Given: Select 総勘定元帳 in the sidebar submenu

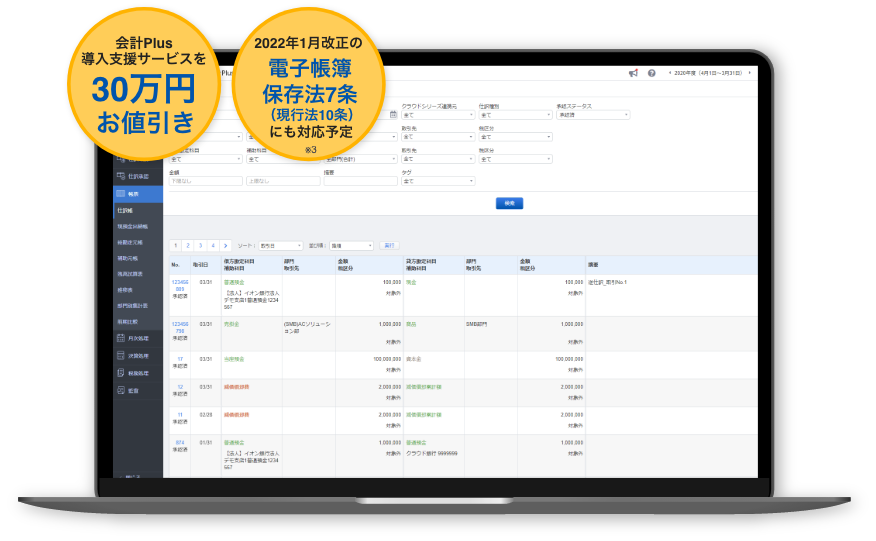Looking at the screenshot, I should [130, 243].
